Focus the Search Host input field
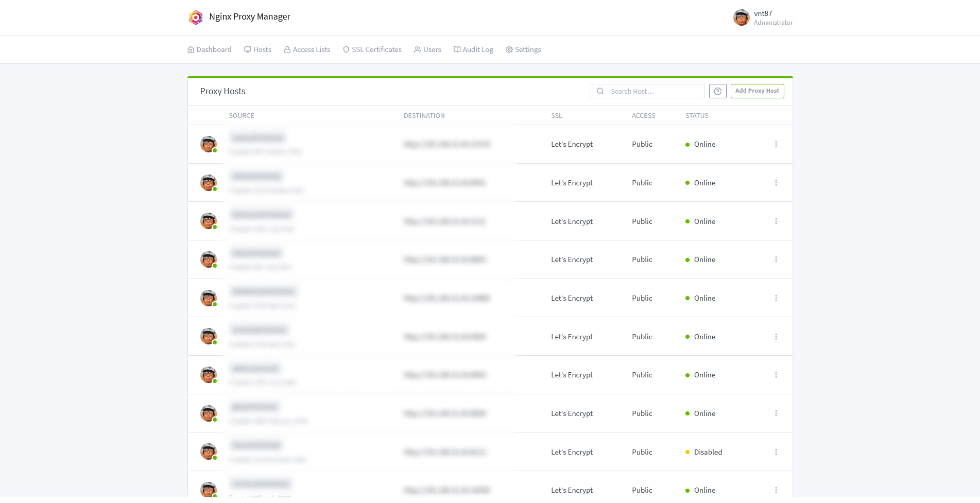The width and height of the screenshot is (980, 503). point(647,91)
